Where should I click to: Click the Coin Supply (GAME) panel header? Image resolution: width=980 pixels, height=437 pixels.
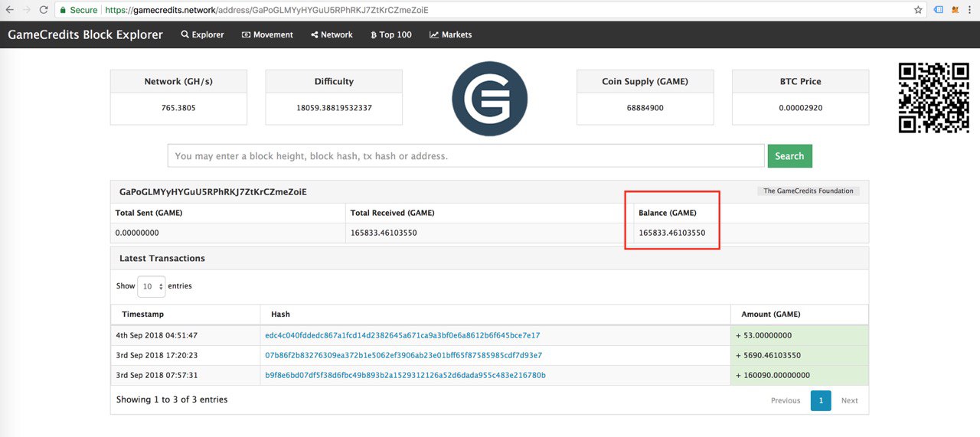[645, 81]
